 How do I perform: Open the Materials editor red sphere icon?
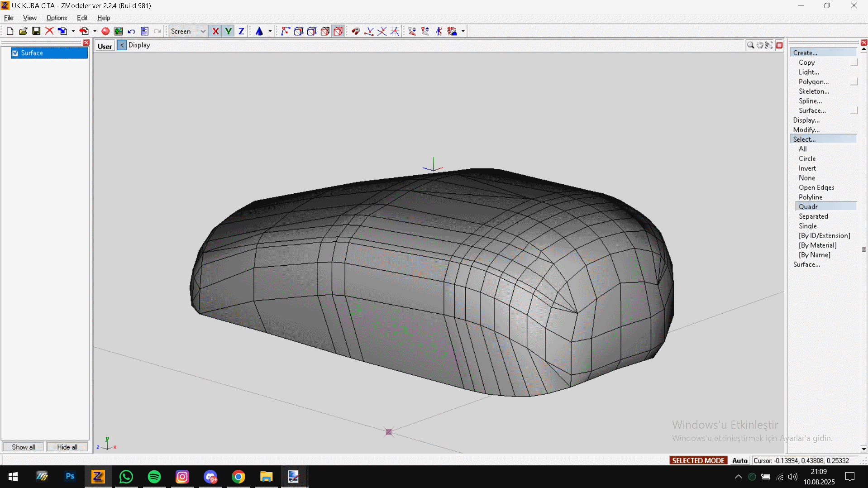click(105, 31)
